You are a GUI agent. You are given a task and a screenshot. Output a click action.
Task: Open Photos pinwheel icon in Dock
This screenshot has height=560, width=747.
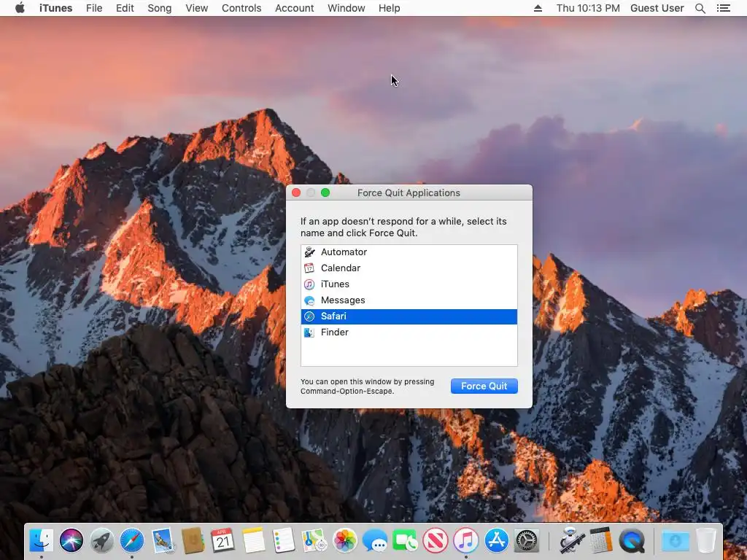coord(344,540)
